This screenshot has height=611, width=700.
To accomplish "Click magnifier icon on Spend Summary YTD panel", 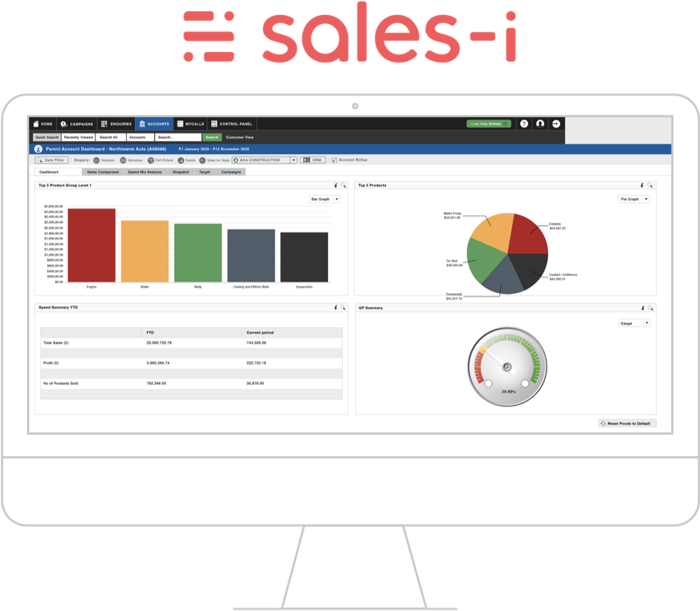I will (343, 308).
